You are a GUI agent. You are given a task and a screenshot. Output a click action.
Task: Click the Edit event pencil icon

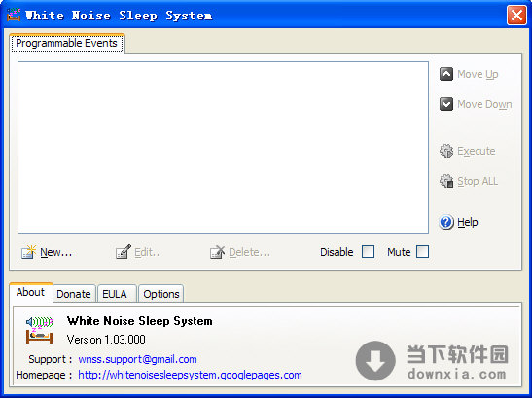tap(124, 252)
